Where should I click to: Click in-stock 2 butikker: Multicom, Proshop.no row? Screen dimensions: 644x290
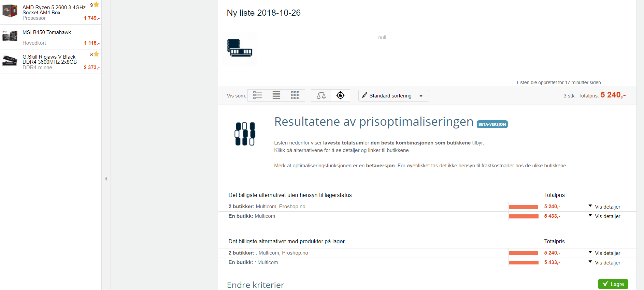tap(427, 253)
